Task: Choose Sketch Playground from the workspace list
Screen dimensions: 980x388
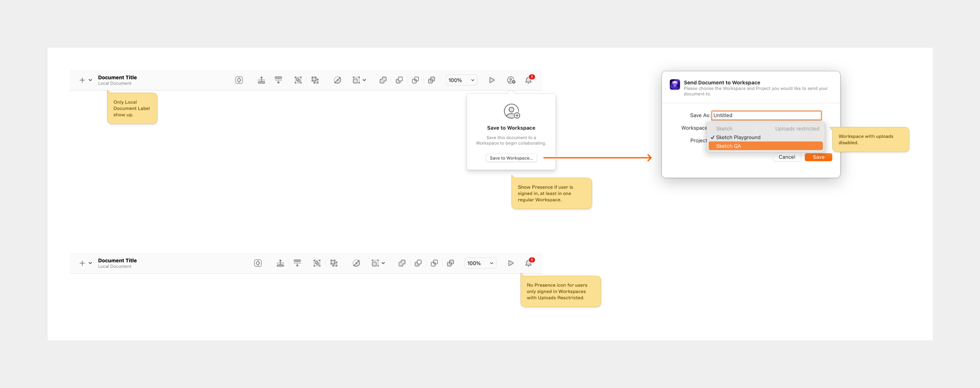Action: (738, 137)
